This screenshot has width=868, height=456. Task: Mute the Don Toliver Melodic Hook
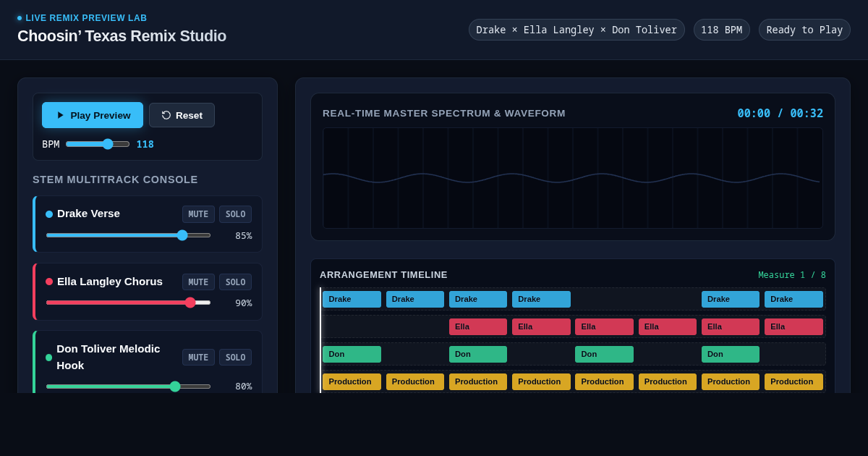[x=198, y=358]
